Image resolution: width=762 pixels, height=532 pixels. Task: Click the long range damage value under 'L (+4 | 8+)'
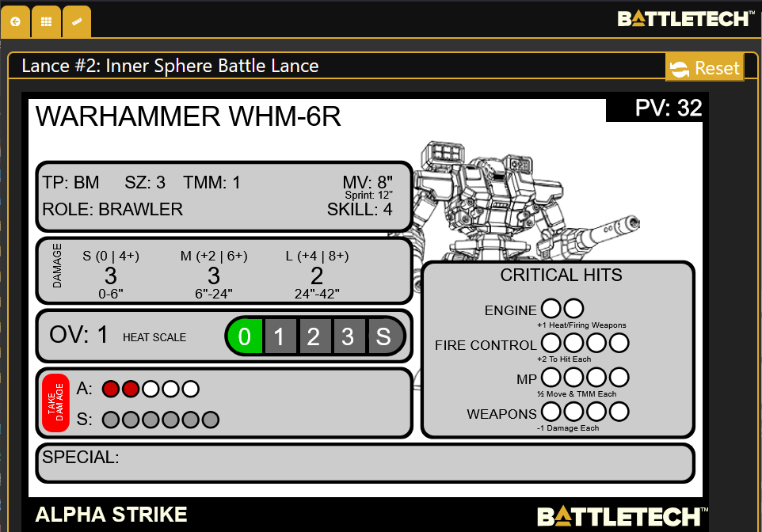(x=317, y=276)
